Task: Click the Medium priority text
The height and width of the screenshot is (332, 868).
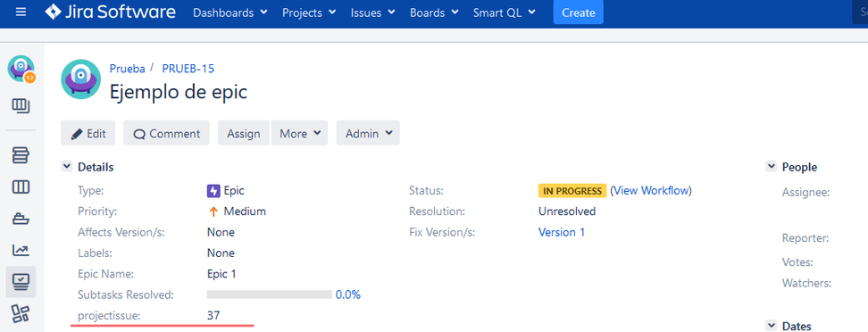Action: click(245, 212)
